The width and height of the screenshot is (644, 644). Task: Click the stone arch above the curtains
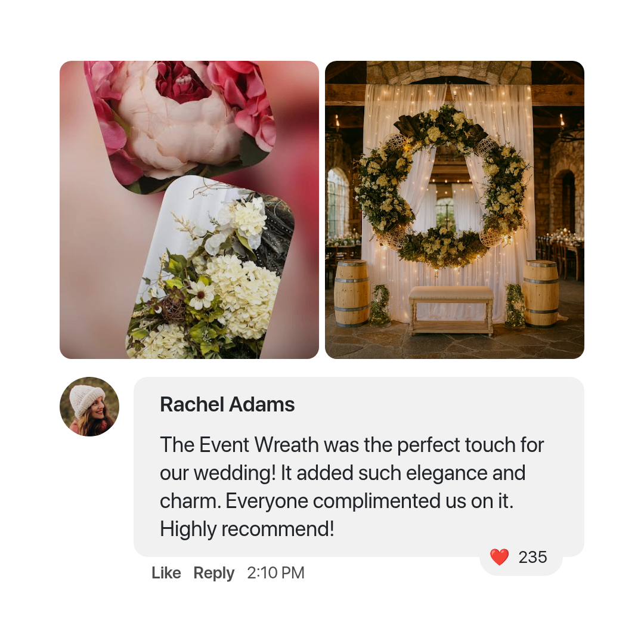click(x=448, y=72)
